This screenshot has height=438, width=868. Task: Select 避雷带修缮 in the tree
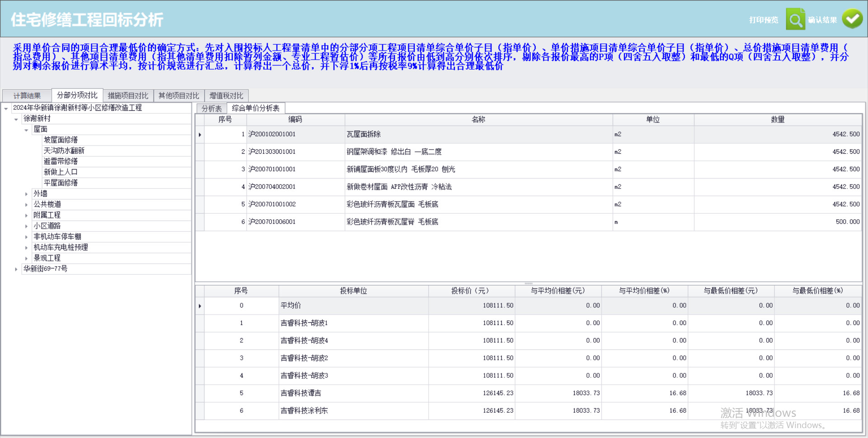pyautogui.click(x=61, y=161)
